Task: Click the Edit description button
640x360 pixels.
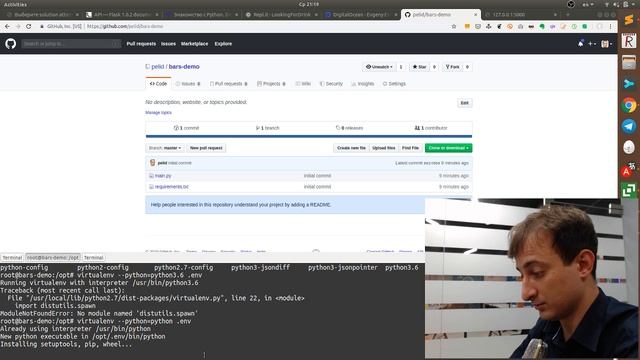Action: [464, 103]
